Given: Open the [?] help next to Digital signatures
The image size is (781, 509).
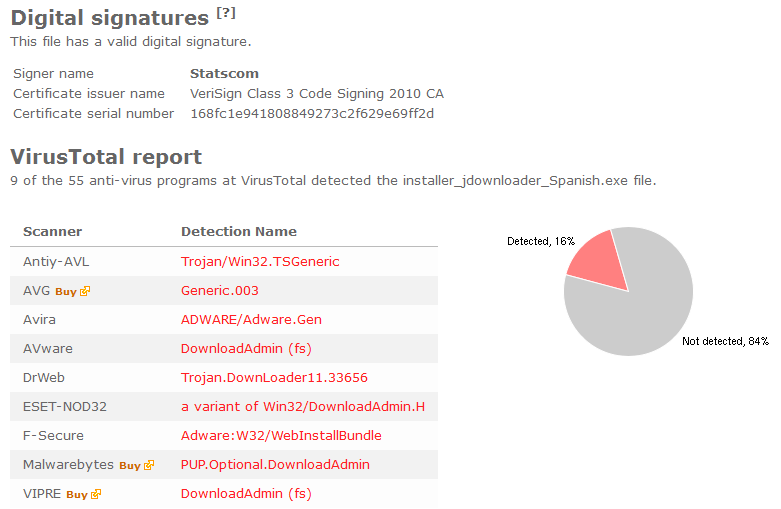Looking at the screenshot, I should pos(226,13).
